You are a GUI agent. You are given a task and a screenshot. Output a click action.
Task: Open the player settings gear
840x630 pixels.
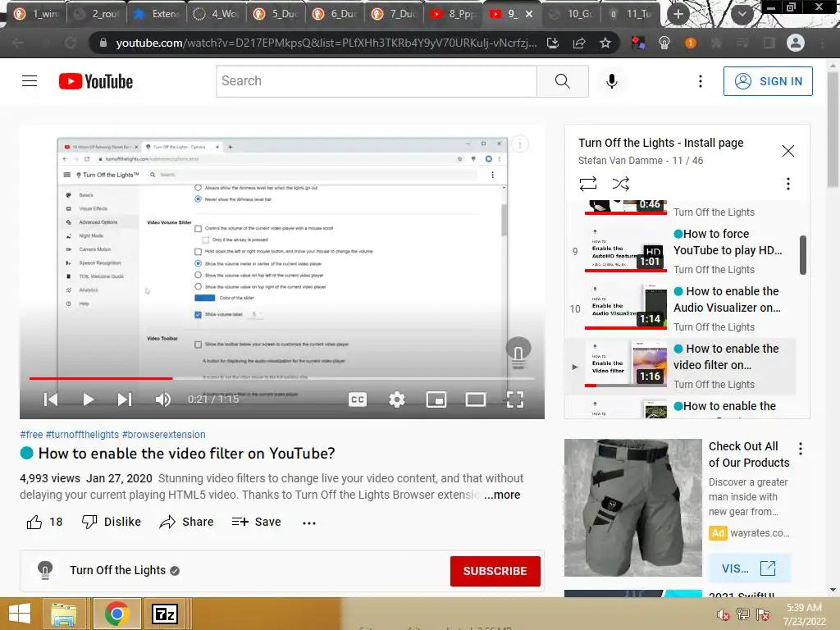tap(397, 399)
